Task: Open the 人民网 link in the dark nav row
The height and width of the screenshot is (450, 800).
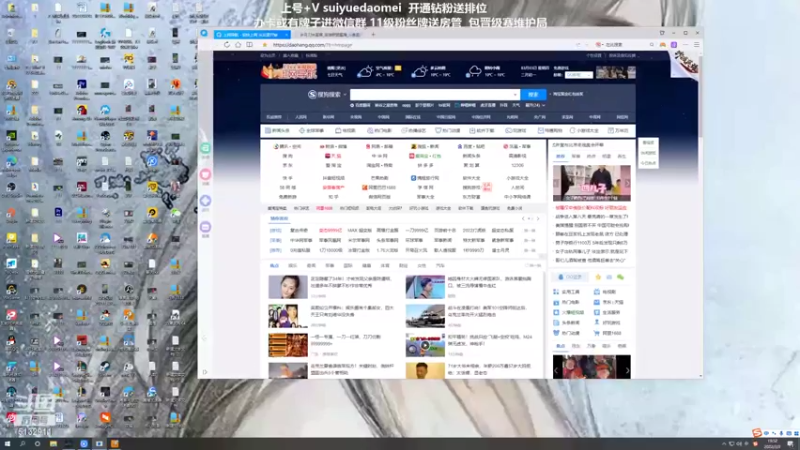Action: (x=301, y=117)
